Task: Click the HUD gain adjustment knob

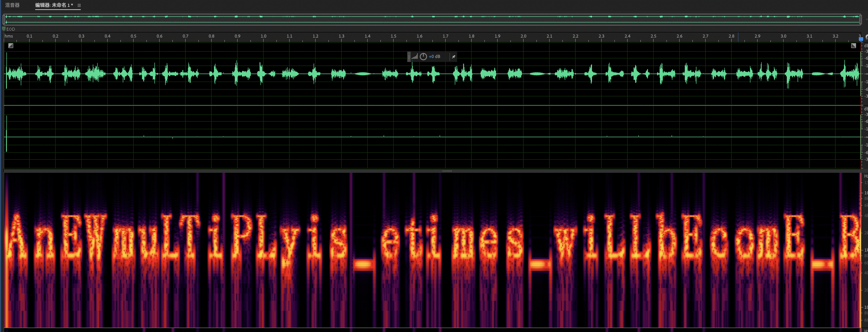Action: pos(423,56)
